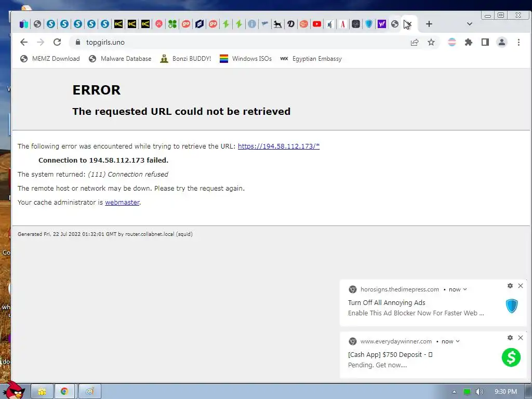Reload the current page
The width and height of the screenshot is (532, 399).
coord(57,42)
